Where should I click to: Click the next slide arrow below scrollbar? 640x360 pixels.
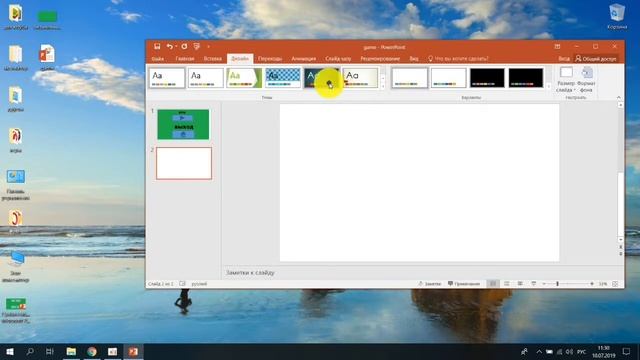(x=620, y=254)
